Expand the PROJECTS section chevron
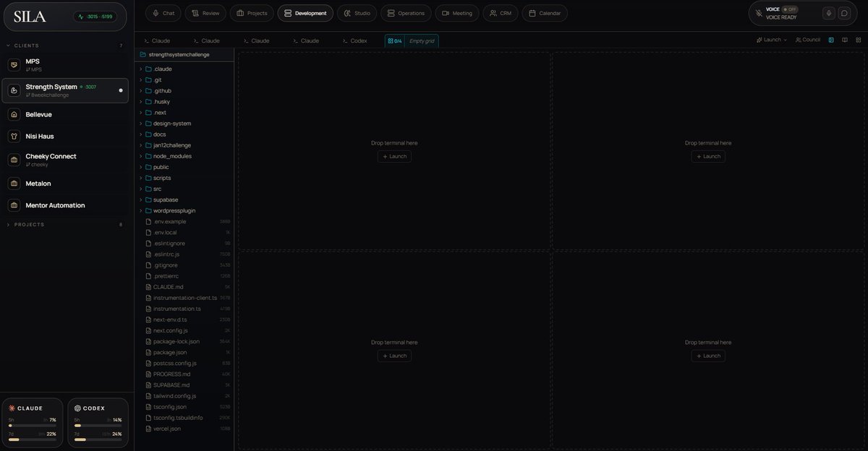This screenshot has height=451, width=868. point(8,225)
